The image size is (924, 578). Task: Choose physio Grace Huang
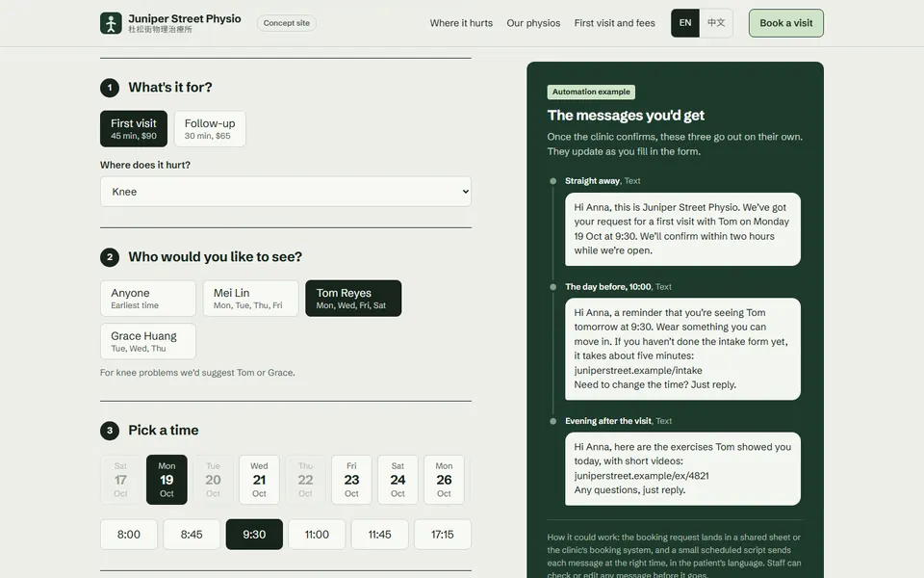(x=148, y=341)
